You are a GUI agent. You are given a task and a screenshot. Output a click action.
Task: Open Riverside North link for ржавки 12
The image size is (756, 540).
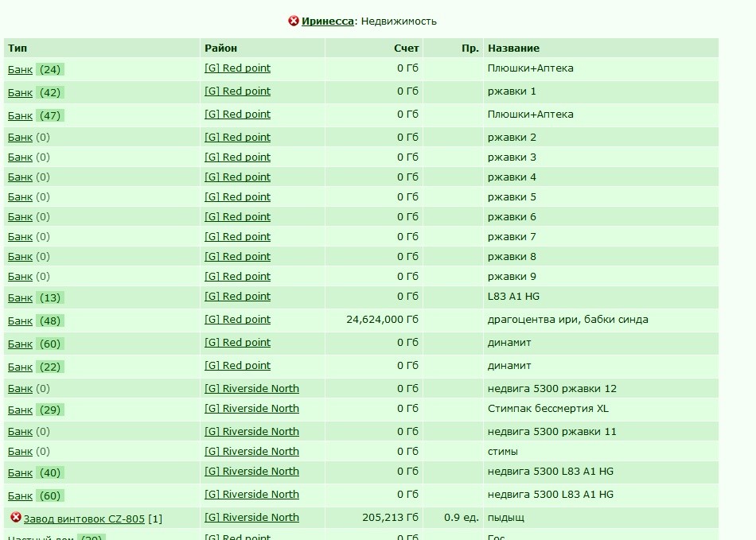251,388
